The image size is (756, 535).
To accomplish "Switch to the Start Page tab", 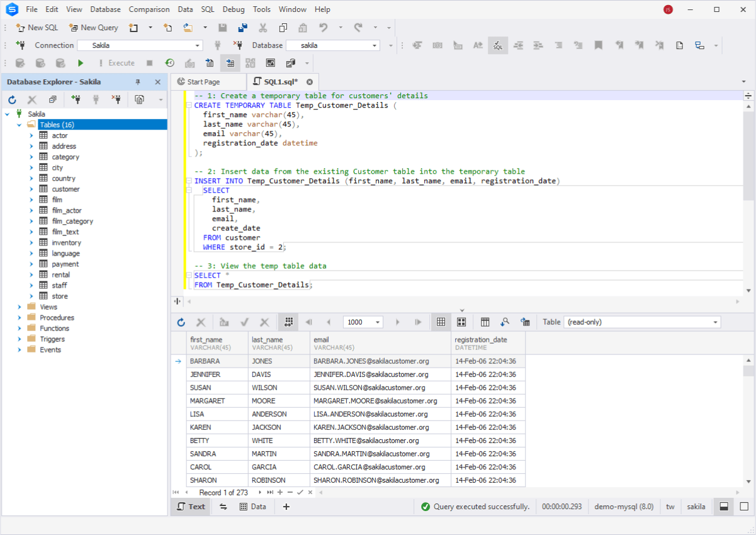I will pyautogui.click(x=208, y=82).
